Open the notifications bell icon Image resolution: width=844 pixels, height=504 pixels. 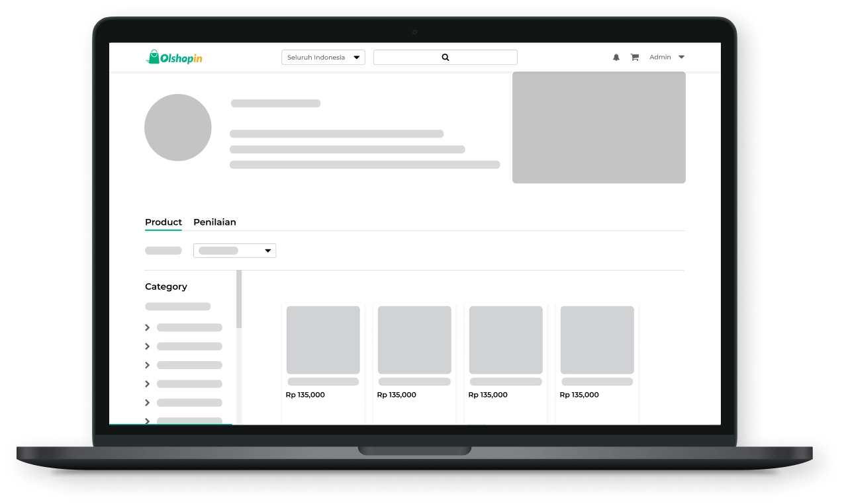(616, 58)
